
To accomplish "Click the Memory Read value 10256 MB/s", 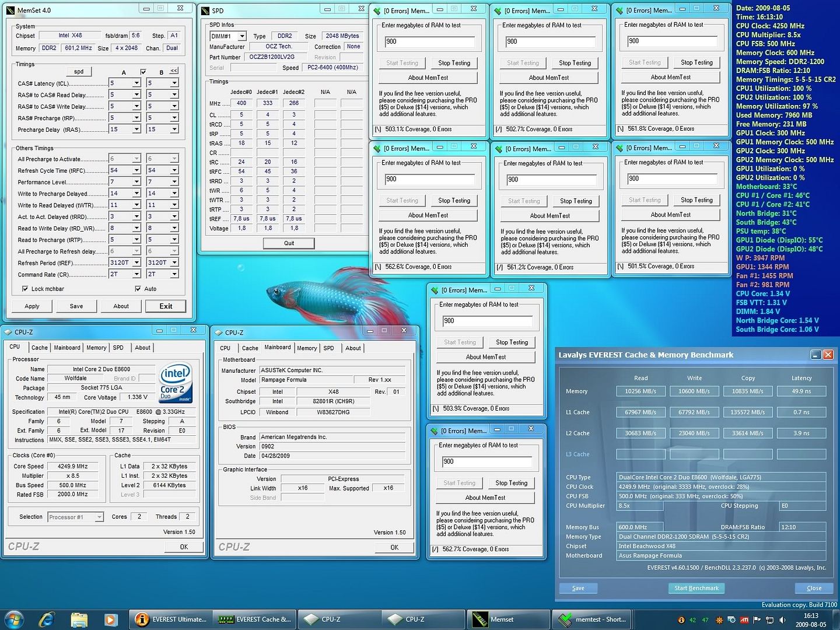I will [640, 391].
